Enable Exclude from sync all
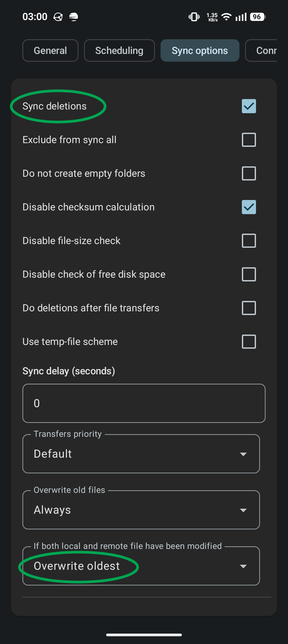This screenshot has height=644, width=288. point(249,140)
